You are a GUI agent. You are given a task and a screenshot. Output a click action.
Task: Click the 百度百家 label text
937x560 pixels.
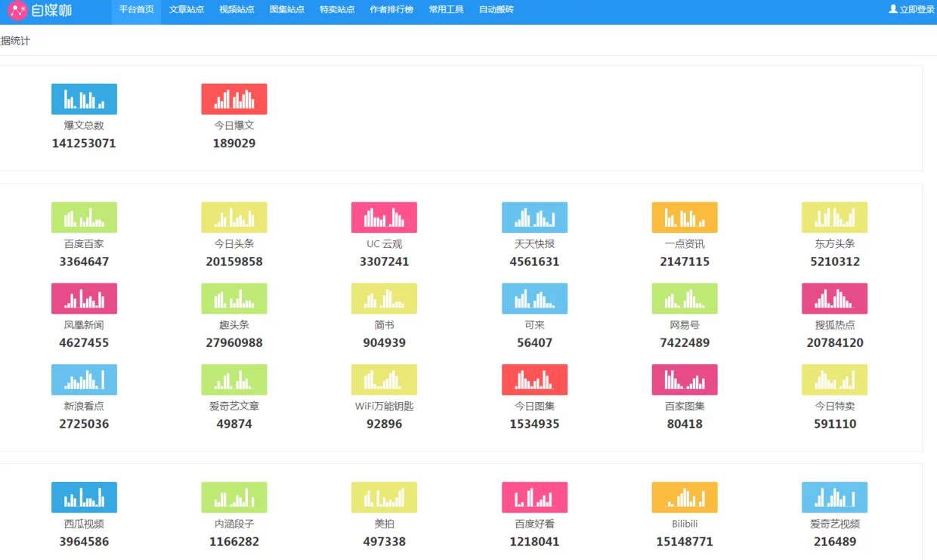[x=84, y=244]
